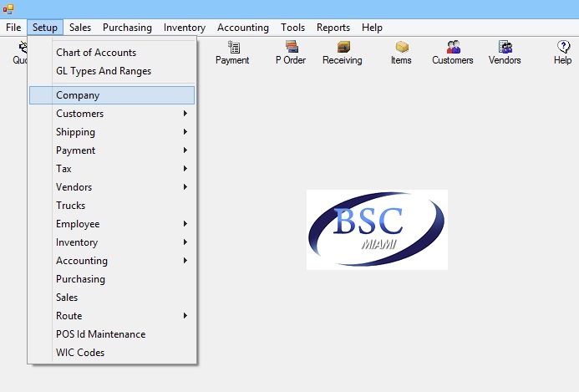This screenshot has width=579, height=392.
Task: Open the Accounting menu in menu bar
Action: (243, 28)
